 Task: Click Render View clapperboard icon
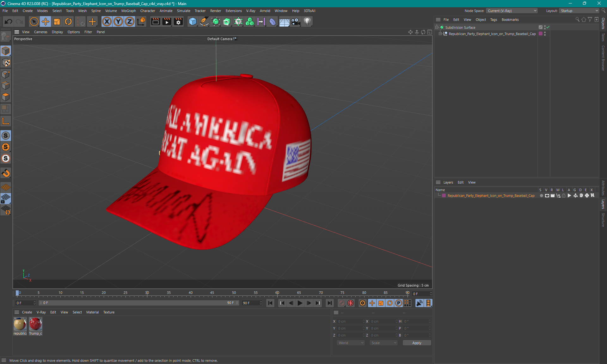(x=155, y=21)
